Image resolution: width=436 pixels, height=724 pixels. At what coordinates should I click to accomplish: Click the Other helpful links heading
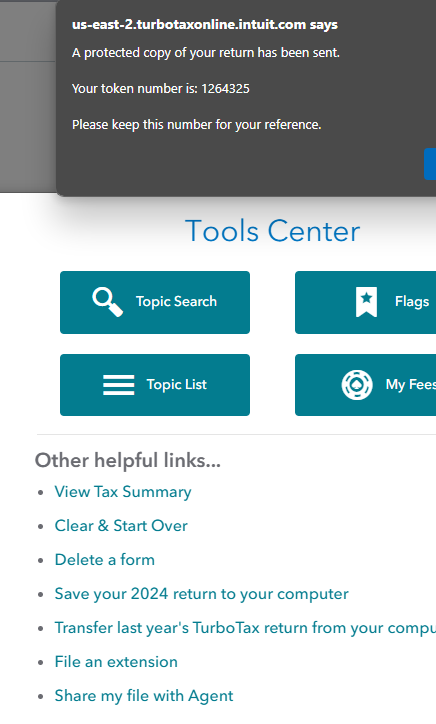click(x=128, y=460)
